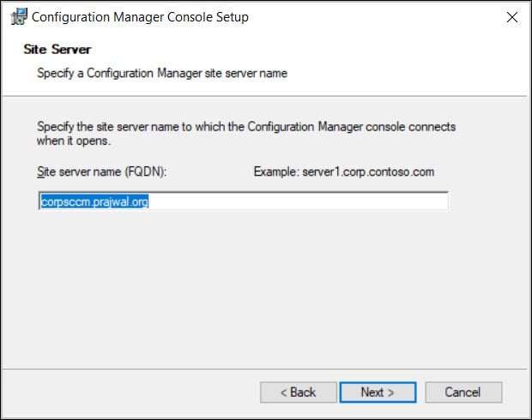Click 'Specify a Configuration Manager site server name'
The height and width of the screenshot is (420, 532).
tap(162, 73)
